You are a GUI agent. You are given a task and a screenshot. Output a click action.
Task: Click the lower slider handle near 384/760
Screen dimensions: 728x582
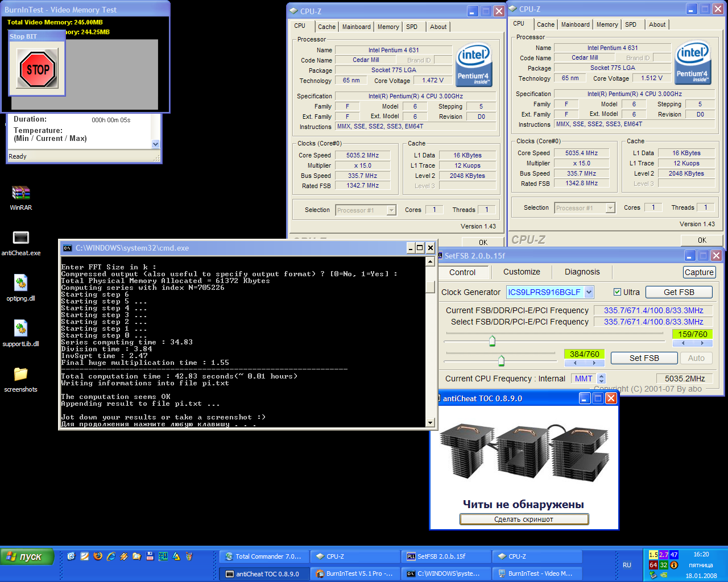[501, 360]
